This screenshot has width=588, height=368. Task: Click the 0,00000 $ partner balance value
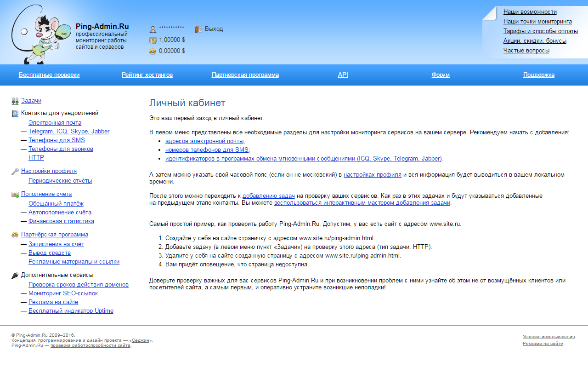click(x=172, y=51)
